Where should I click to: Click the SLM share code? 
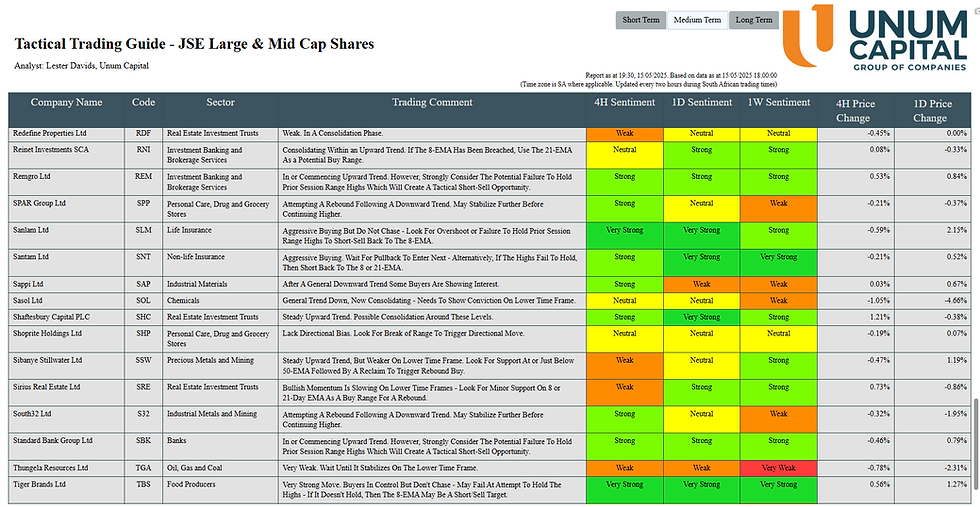pos(143,230)
